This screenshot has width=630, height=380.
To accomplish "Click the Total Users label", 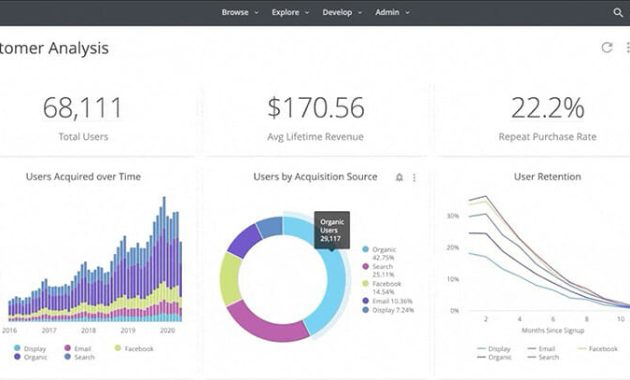I will pos(83,137).
